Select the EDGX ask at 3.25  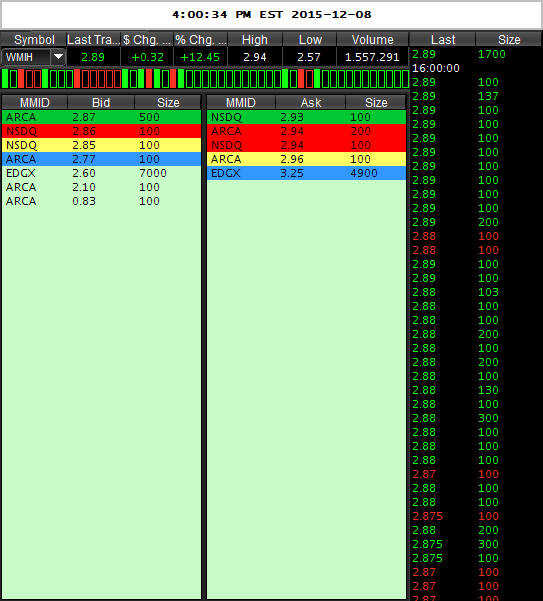[x=306, y=173]
